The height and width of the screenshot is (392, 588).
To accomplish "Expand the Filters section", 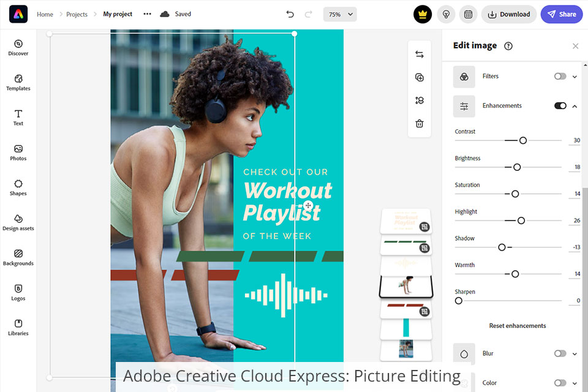I will tap(575, 77).
